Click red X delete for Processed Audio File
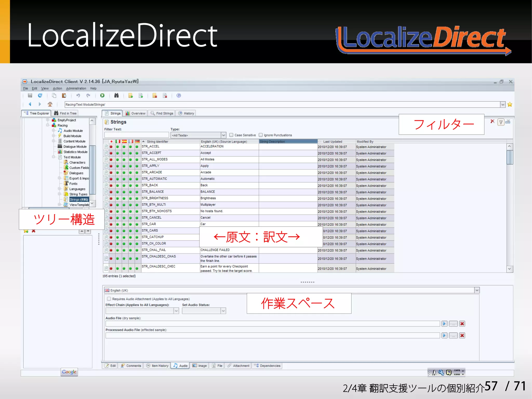 pos(462,335)
